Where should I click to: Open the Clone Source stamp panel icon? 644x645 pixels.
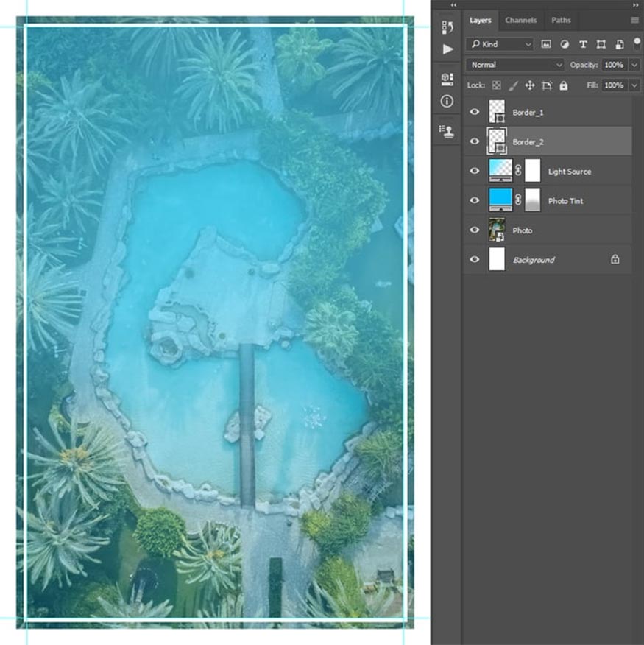click(x=447, y=132)
